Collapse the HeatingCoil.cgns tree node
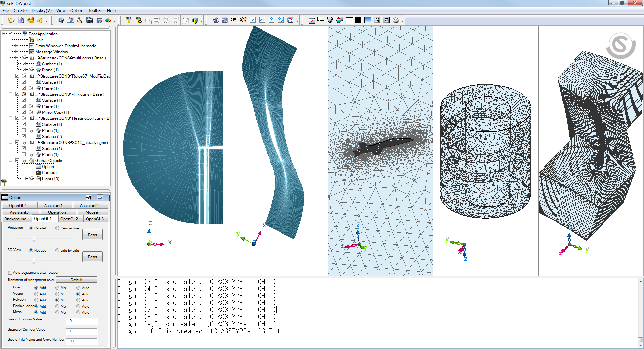Viewport: 644px width, 349px height. [11, 118]
